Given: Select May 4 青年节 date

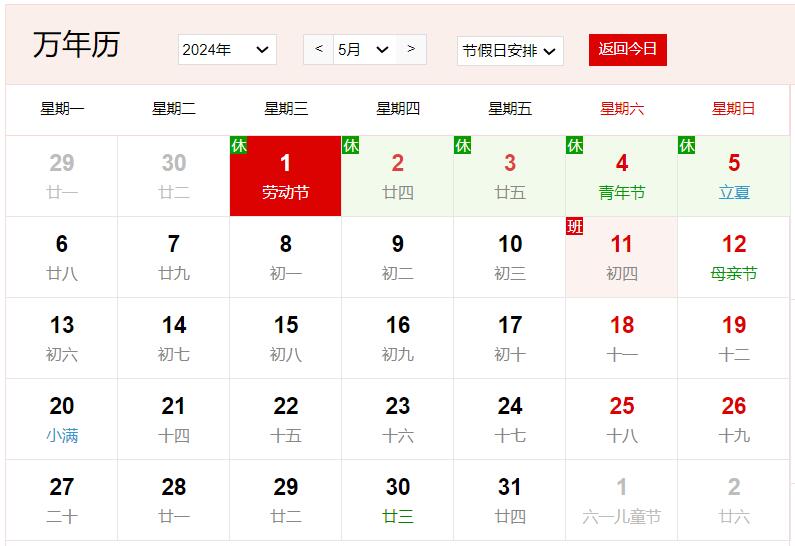Looking at the screenshot, I should pyautogui.click(x=621, y=176).
